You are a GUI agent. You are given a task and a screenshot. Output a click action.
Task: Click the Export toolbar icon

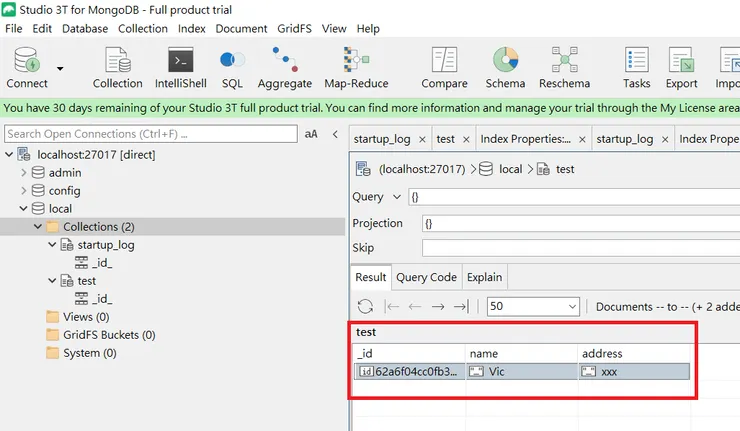[682, 67]
